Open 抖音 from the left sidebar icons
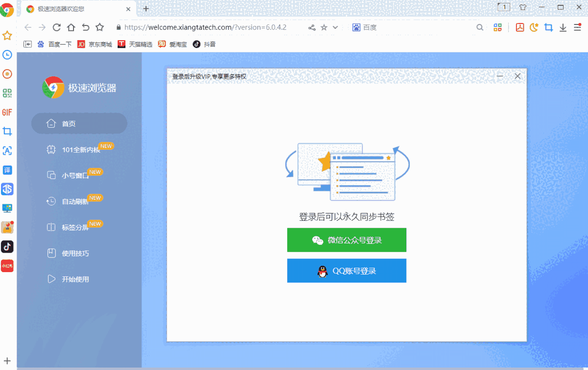 point(7,247)
